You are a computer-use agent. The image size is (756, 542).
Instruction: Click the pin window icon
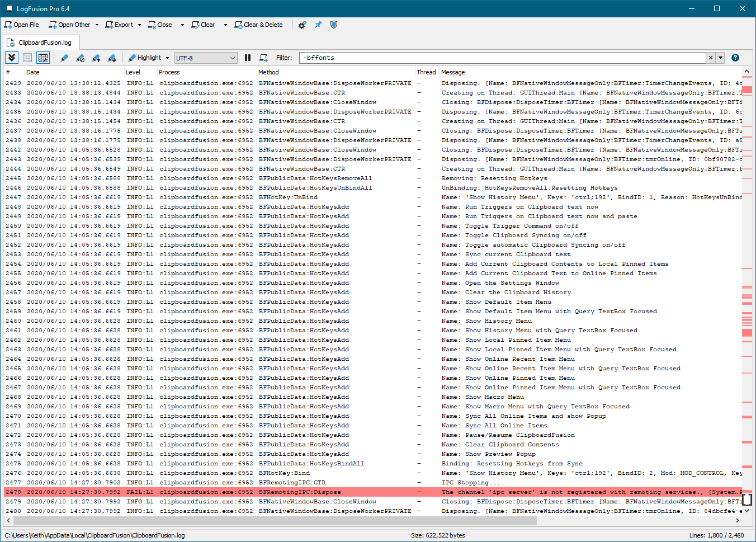318,25
